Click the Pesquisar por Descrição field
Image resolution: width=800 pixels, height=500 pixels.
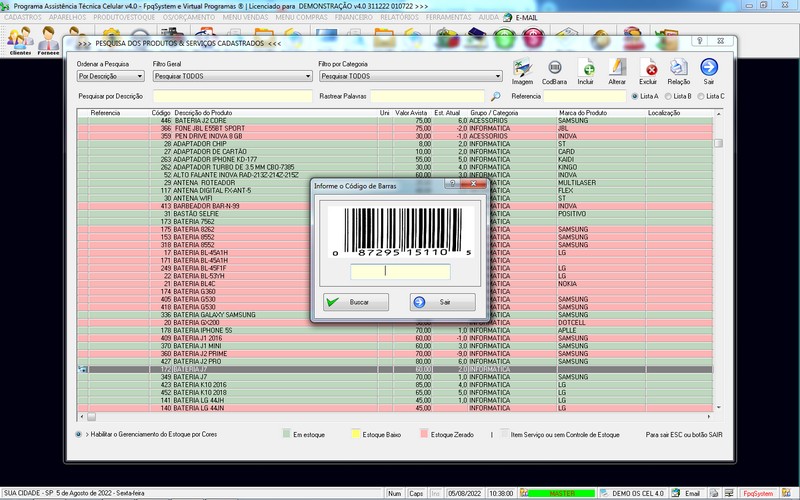point(233,96)
